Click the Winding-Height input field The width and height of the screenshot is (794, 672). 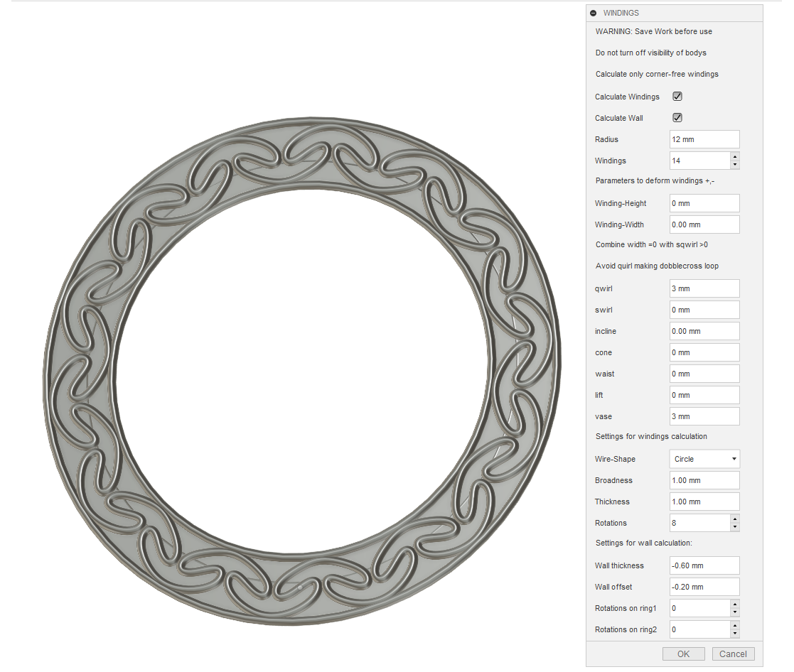pos(704,203)
